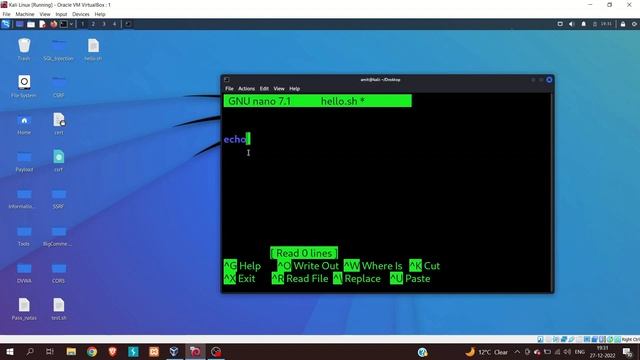
Task: Click the Kali panel volume icon
Action: pyautogui.click(x=572, y=24)
